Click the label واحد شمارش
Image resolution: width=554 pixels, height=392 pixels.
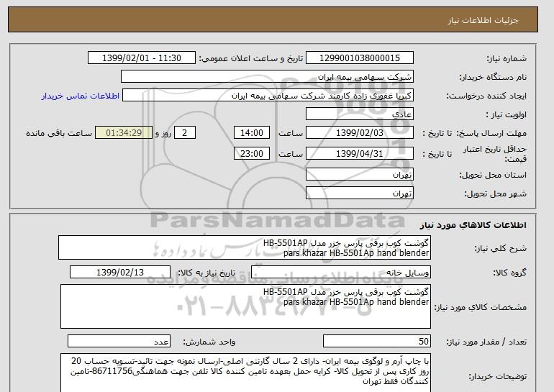coord(209,342)
